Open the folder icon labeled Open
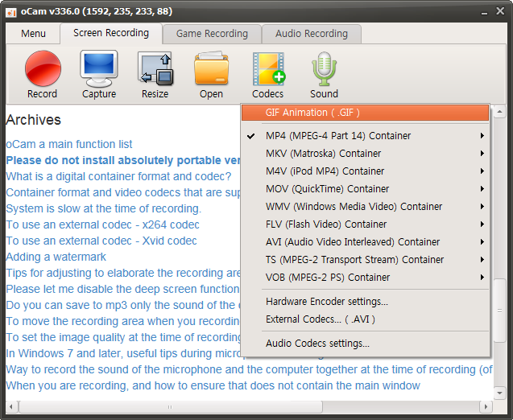The image size is (513, 420). (x=212, y=68)
